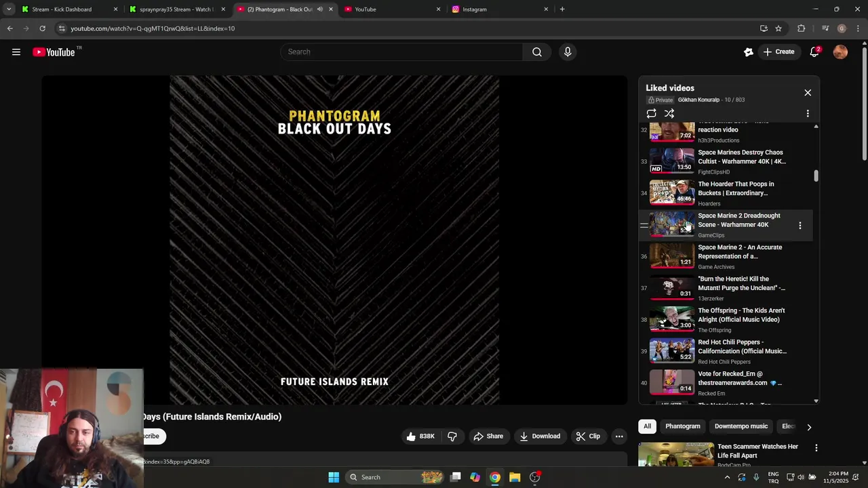Mute the Phantogram tab audio icon
868x488 pixels.
[319, 9]
